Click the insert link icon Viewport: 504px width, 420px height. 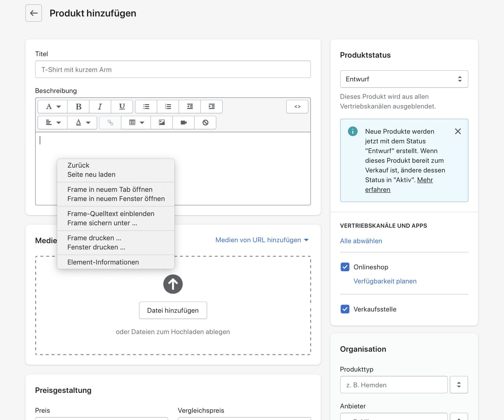[x=110, y=123]
